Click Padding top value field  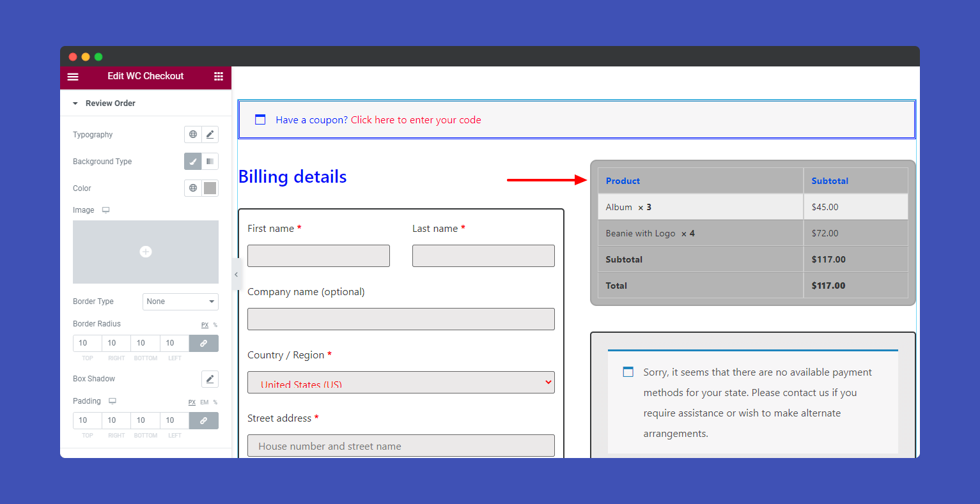pos(87,421)
